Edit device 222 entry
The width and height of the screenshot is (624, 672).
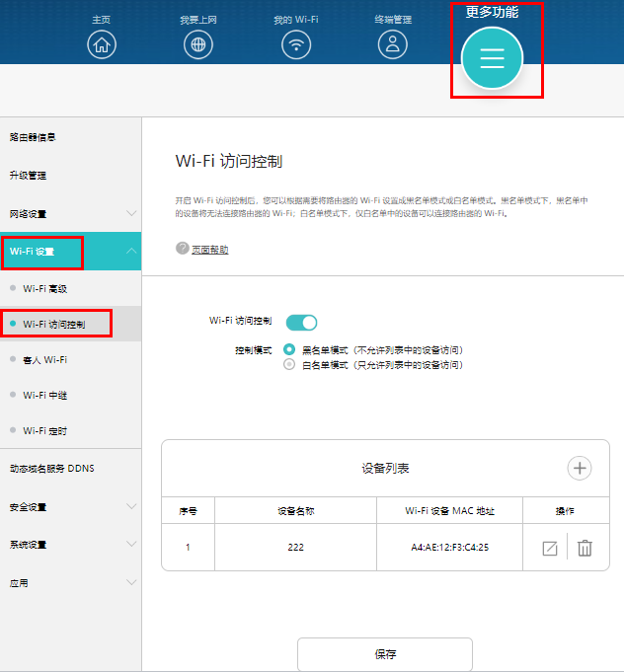(550, 549)
